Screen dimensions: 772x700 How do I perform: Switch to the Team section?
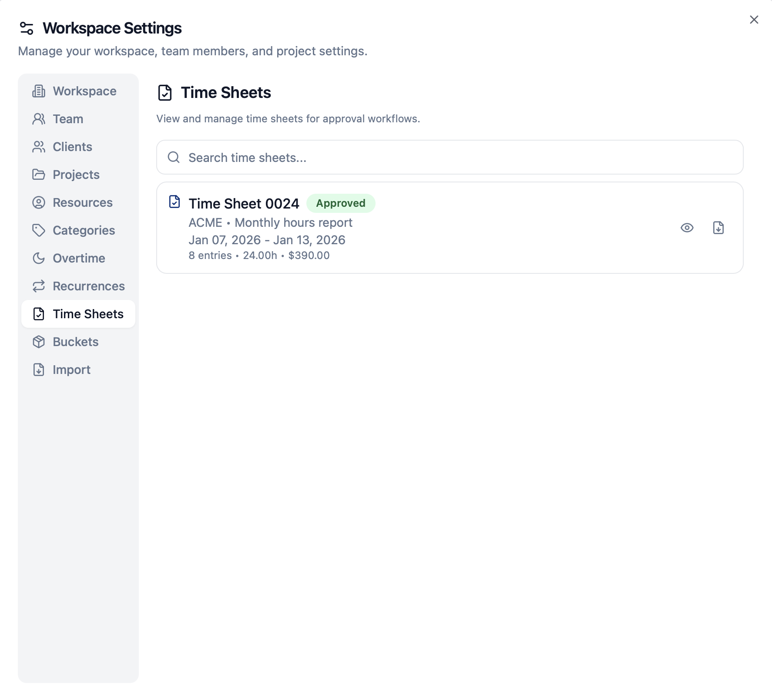(x=78, y=119)
